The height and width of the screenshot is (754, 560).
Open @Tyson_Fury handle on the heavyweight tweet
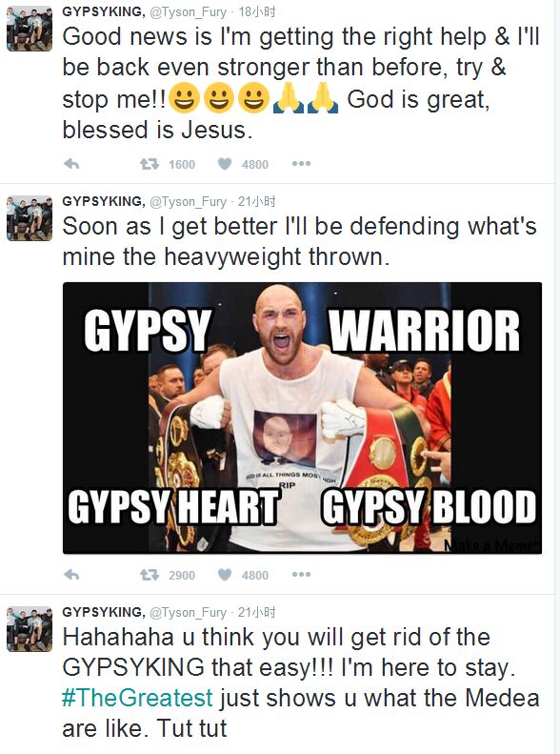pyautogui.click(x=188, y=201)
